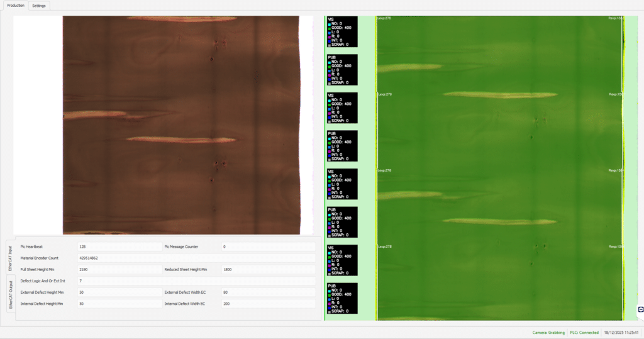Viewport: 644px width, 339px height.
Task: Click the Plc Message Counter field
Action: [x=268, y=247]
